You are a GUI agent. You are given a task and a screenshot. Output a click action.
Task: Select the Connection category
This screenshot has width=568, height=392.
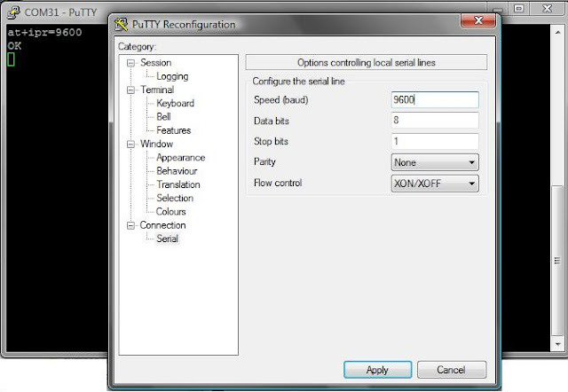(x=162, y=225)
